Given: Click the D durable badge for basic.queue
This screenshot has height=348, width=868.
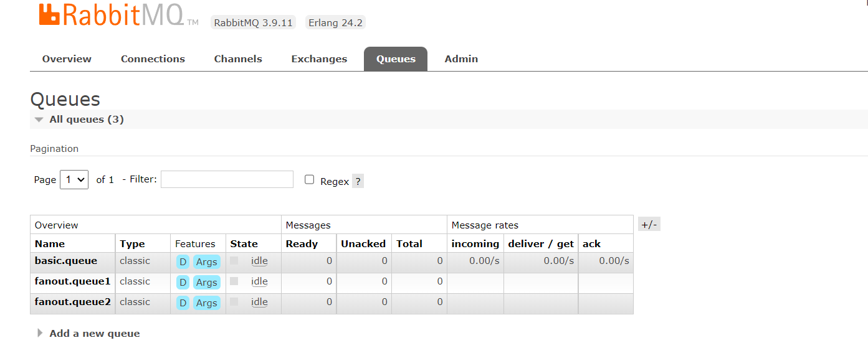Looking at the screenshot, I should [x=183, y=262].
